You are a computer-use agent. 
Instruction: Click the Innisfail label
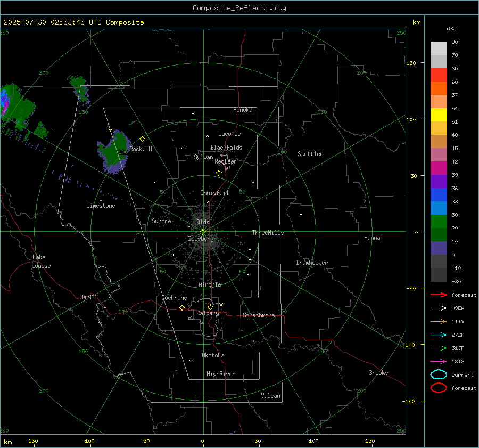214,193
